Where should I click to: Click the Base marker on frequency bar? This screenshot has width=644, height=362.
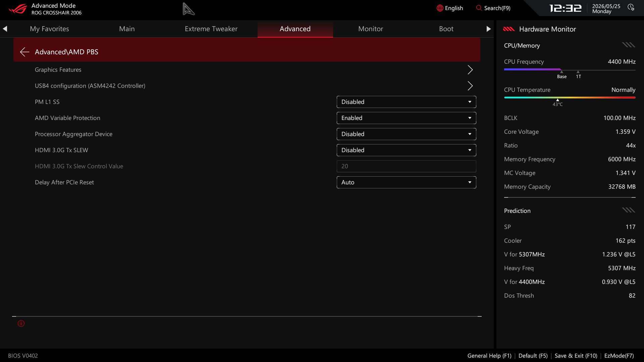point(561,75)
